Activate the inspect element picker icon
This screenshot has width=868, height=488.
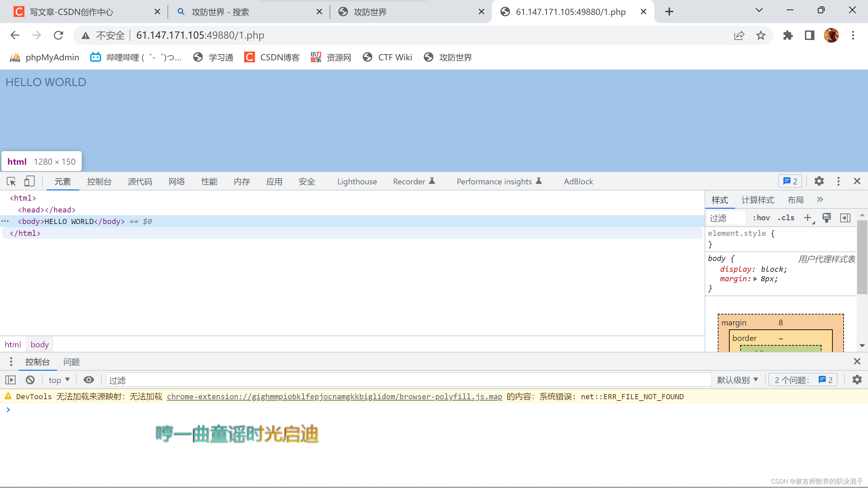point(11,181)
